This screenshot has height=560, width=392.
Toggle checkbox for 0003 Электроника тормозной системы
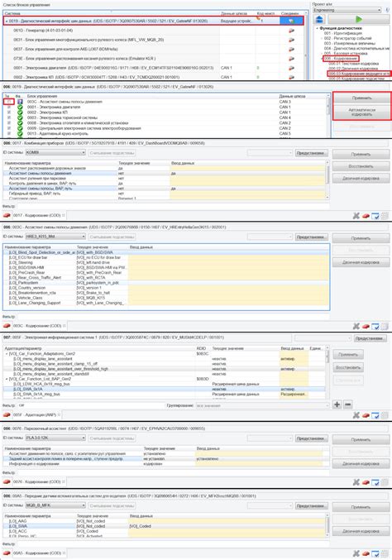coord(8,117)
